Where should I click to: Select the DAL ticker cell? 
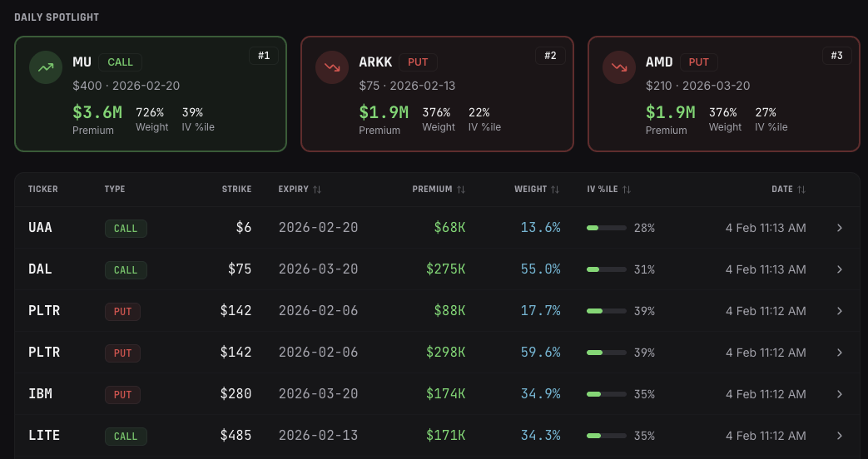40,269
